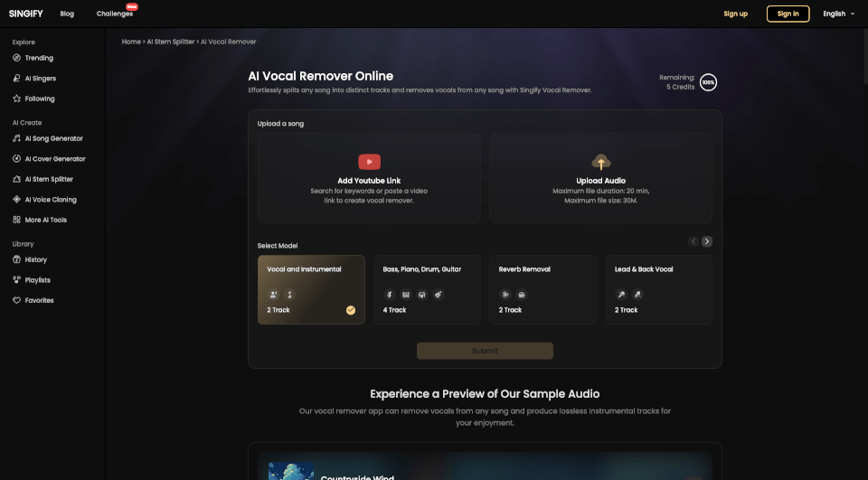The height and width of the screenshot is (480, 868).
Task: Click the Add Youtube Link card title
Action: [369, 181]
